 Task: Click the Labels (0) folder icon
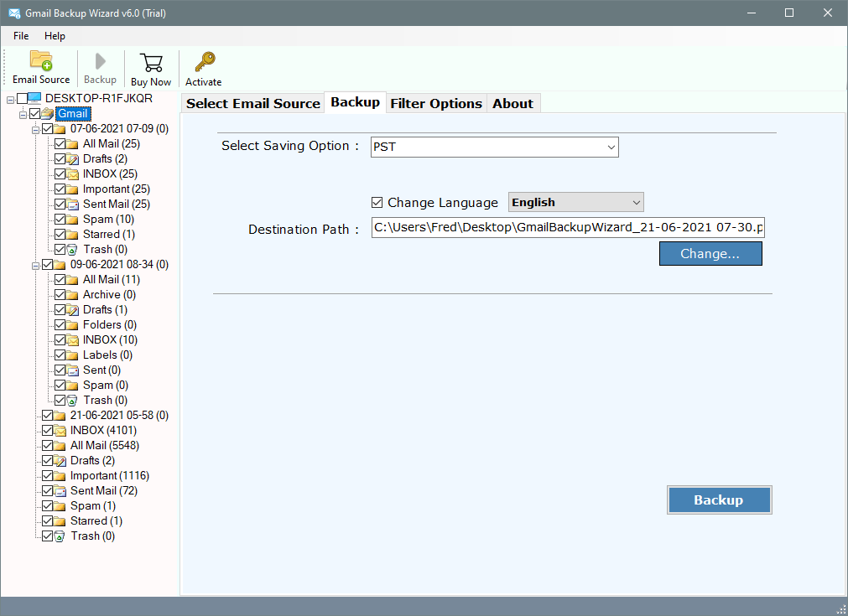72,355
